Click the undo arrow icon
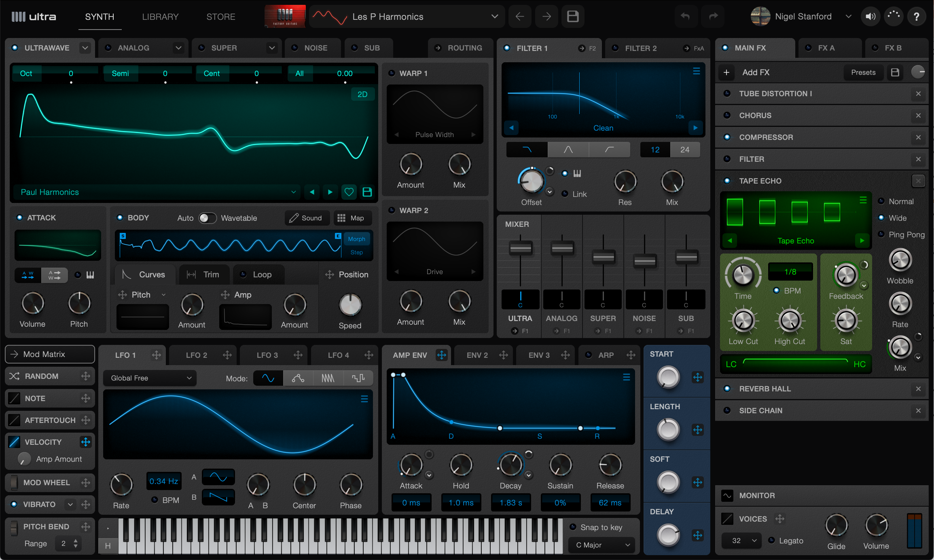Viewport: 934px width, 560px height. (685, 17)
